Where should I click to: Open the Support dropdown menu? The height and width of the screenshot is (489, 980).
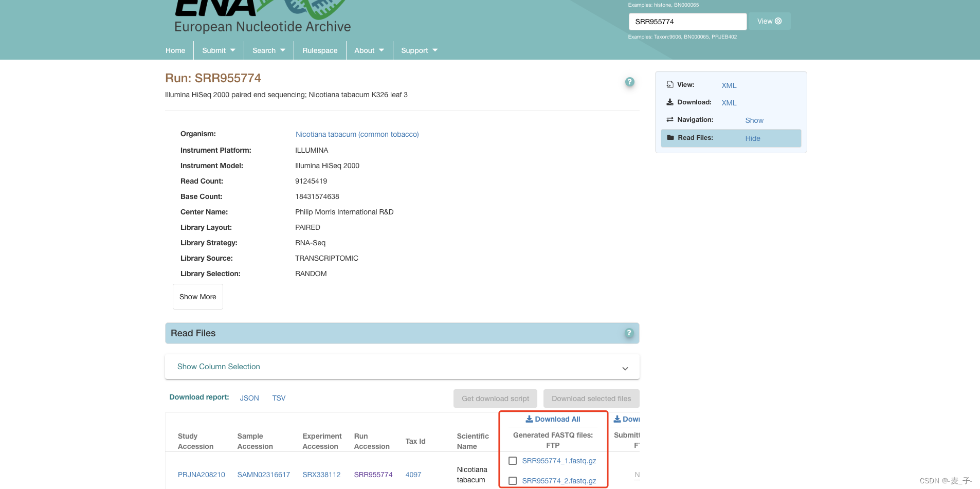pos(419,50)
